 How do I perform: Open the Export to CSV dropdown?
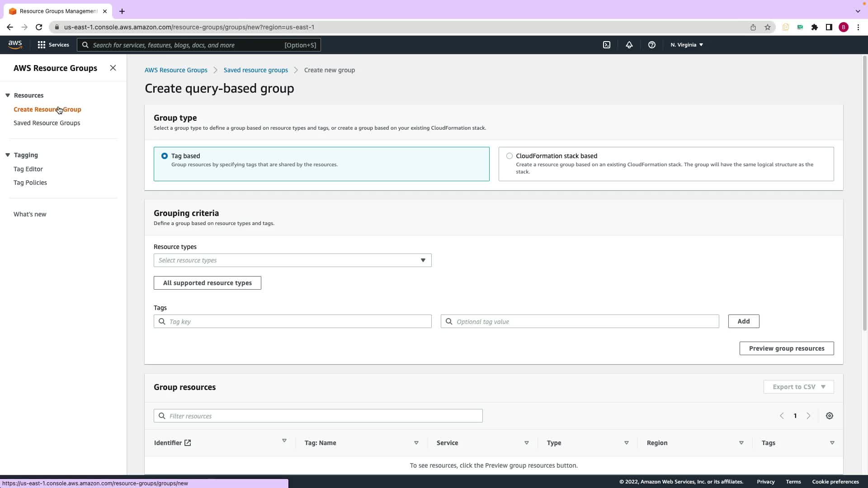[798, 387]
